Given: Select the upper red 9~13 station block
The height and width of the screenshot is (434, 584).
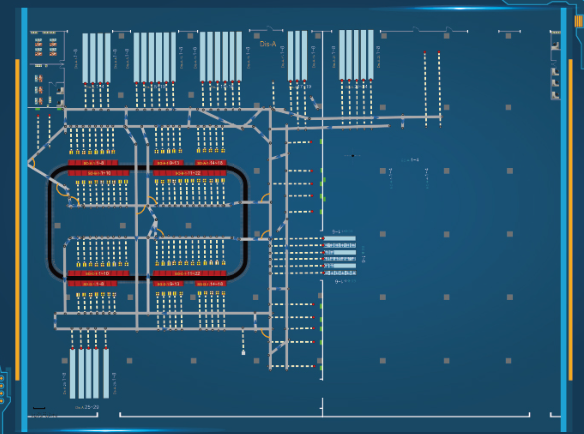Looking at the screenshot, I should (168, 163).
